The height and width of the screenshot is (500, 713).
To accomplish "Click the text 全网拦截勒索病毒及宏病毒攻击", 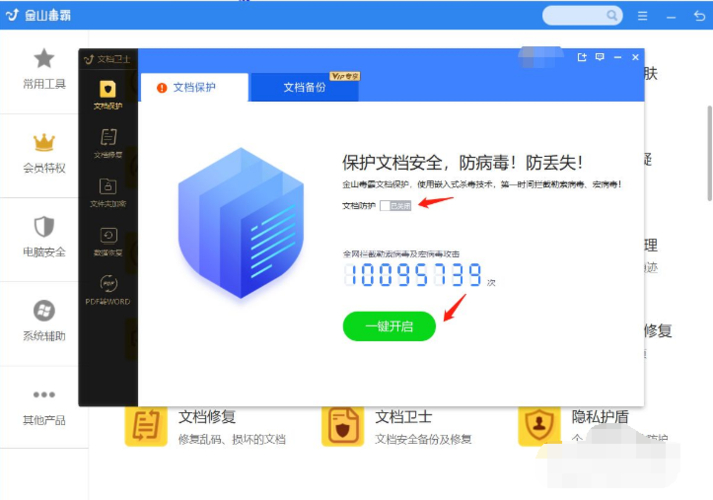I will [x=401, y=254].
